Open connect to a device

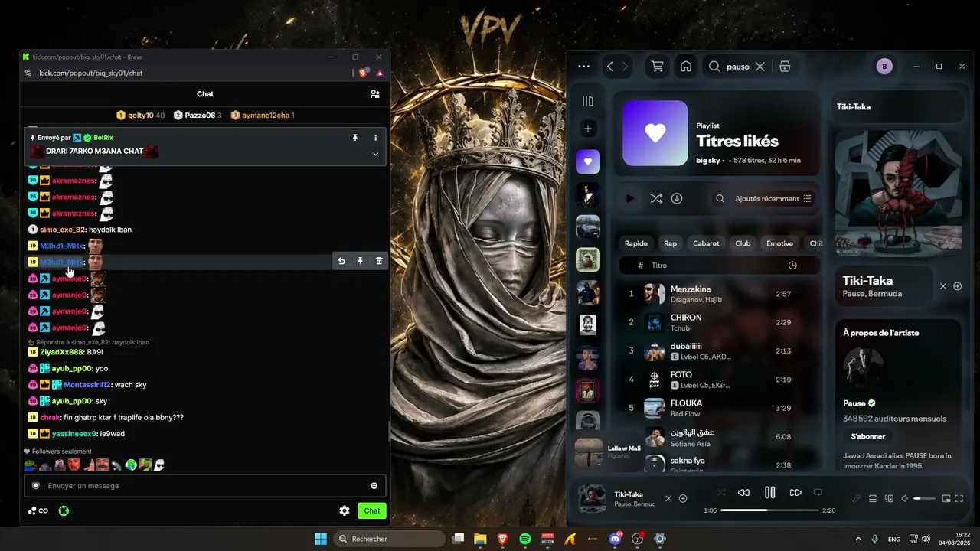pyautogui.click(x=889, y=499)
